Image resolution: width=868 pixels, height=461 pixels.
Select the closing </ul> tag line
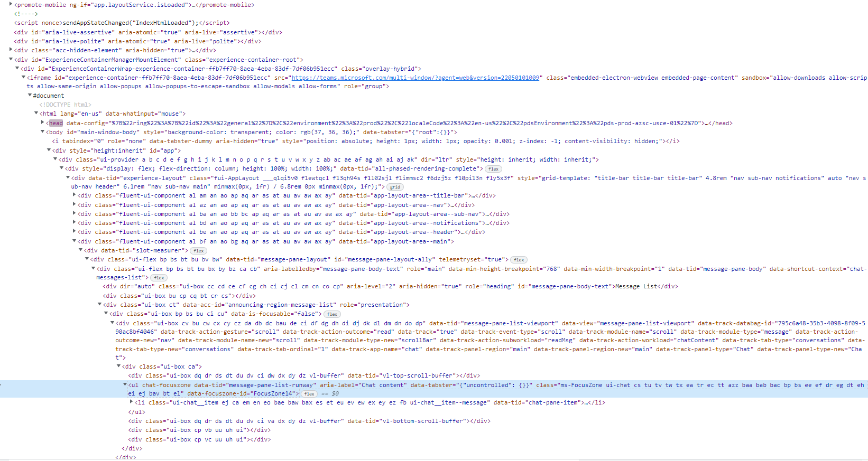tap(136, 412)
